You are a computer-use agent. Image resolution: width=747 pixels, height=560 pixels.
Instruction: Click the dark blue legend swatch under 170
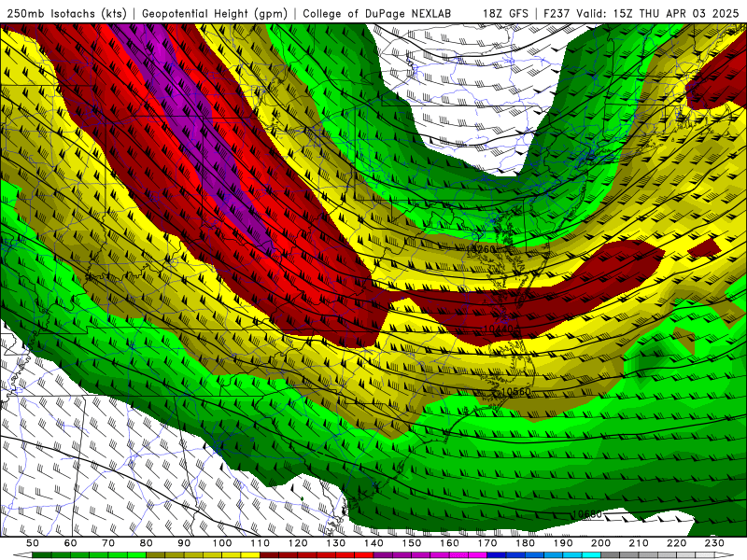497,555
